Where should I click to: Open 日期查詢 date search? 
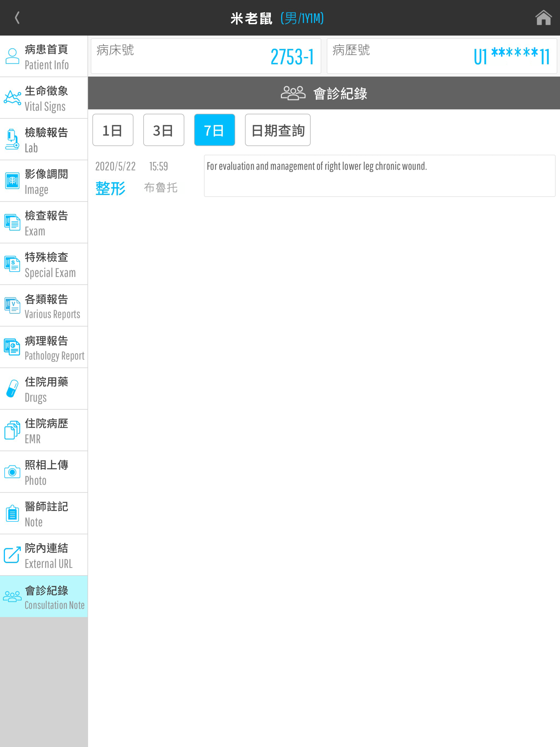(x=278, y=130)
